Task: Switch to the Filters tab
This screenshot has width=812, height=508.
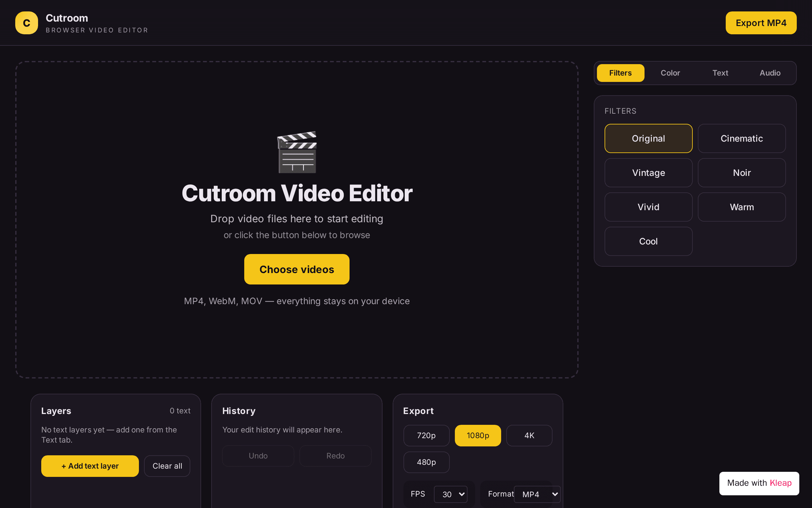Action: tap(620, 73)
